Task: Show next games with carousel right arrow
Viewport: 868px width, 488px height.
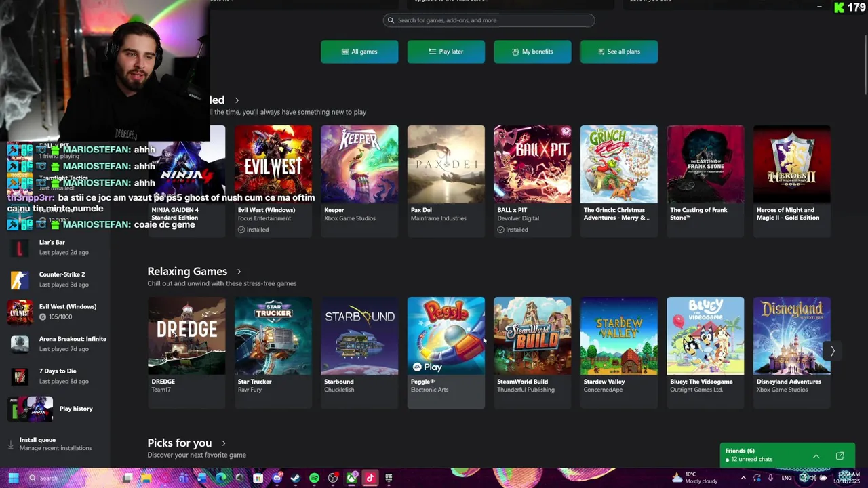Action: pos(833,350)
